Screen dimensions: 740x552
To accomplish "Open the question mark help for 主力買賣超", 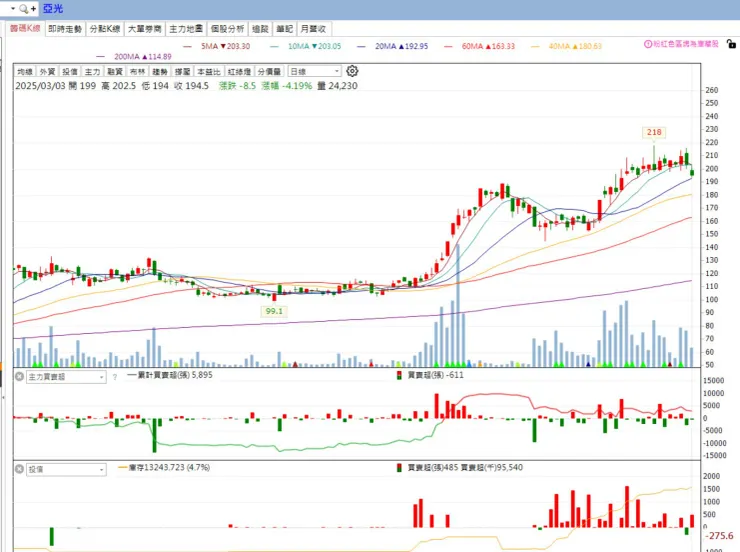I will click(115, 377).
